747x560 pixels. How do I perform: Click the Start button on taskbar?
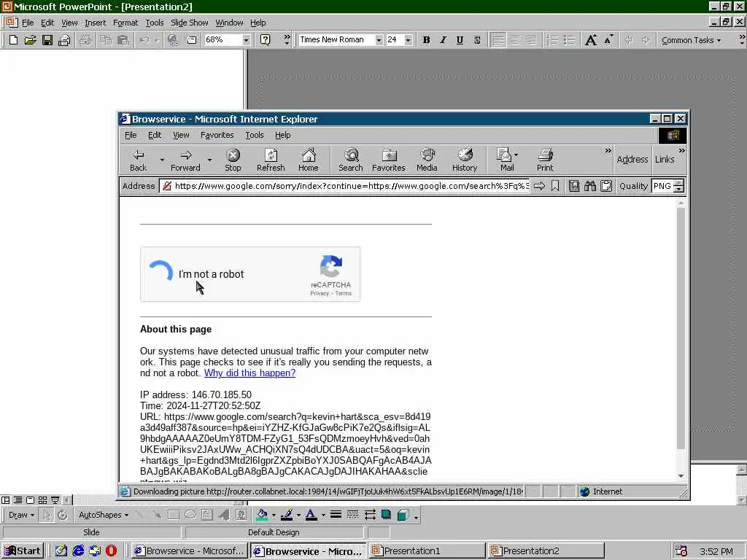(23, 551)
